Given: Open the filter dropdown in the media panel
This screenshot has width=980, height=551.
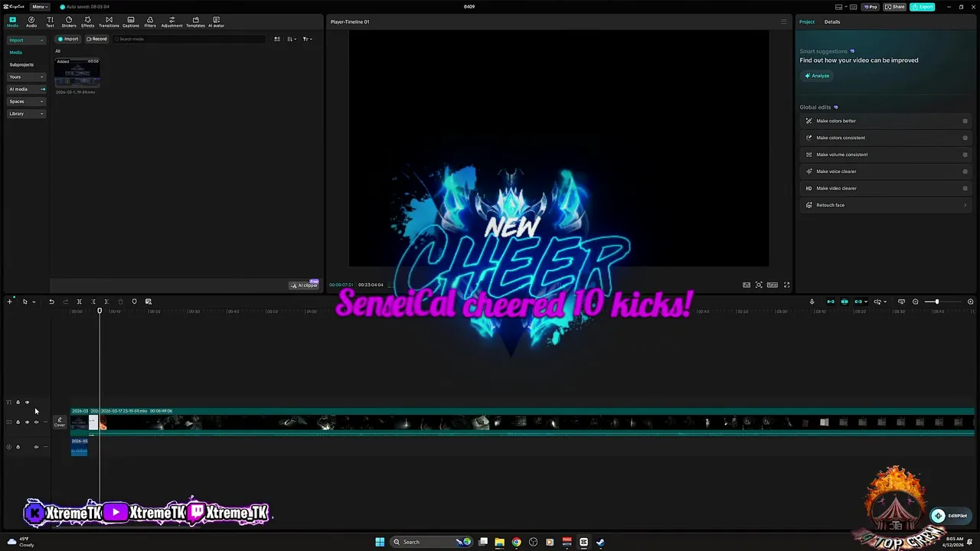Looking at the screenshot, I should tap(306, 39).
